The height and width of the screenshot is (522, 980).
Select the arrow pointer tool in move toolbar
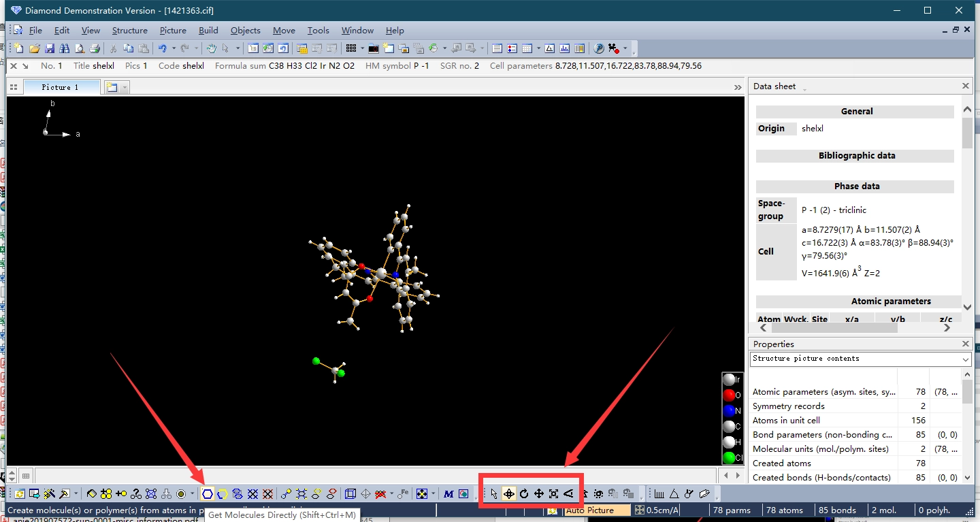pyautogui.click(x=494, y=493)
